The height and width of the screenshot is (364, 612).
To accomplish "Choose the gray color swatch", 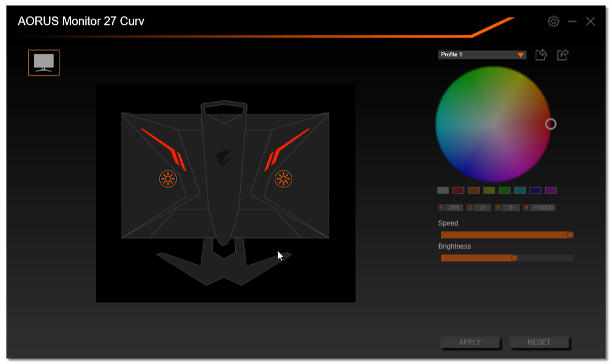I will [443, 190].
